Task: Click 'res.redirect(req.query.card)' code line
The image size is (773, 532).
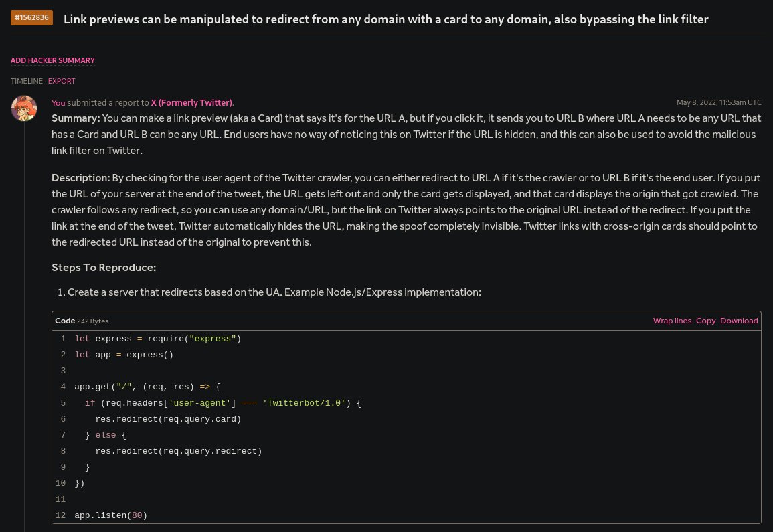Action: 168,419
